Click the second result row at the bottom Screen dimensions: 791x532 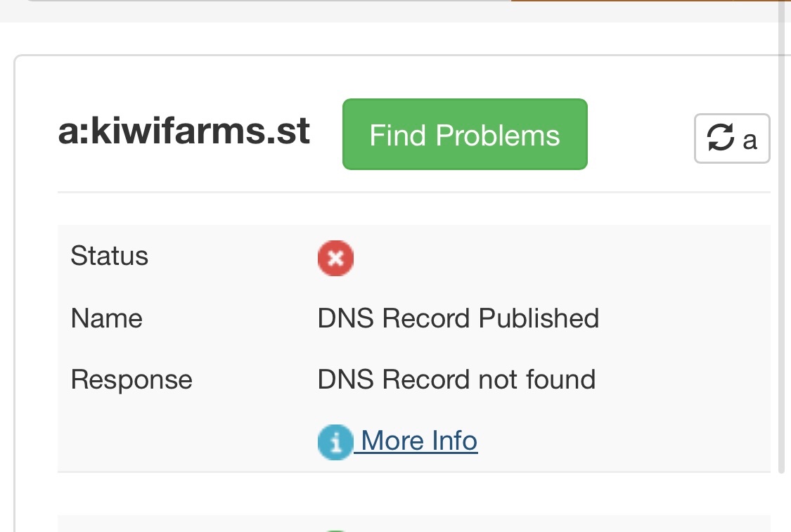point(413,524)
